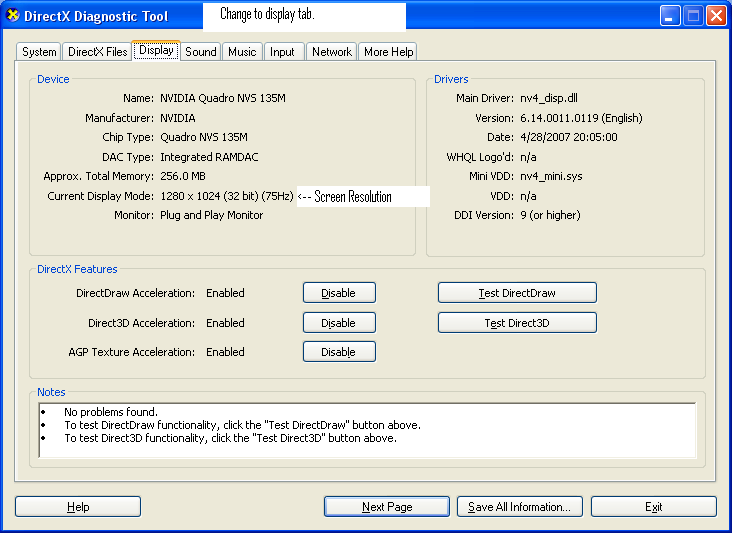Go to the Sound tab
Image resolution: width=732 pixels, height=533 pixels.
201,52
